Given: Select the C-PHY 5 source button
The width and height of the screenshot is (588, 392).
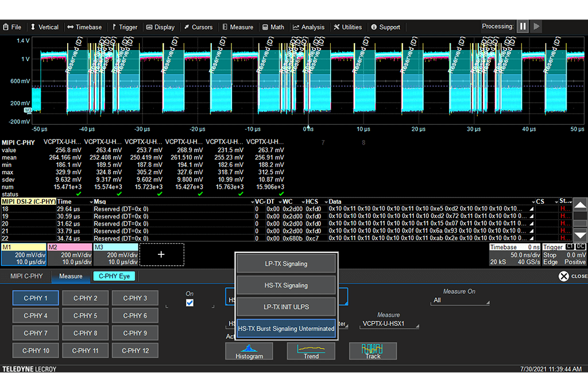Looking at the screenshot, I should (85, 315).
